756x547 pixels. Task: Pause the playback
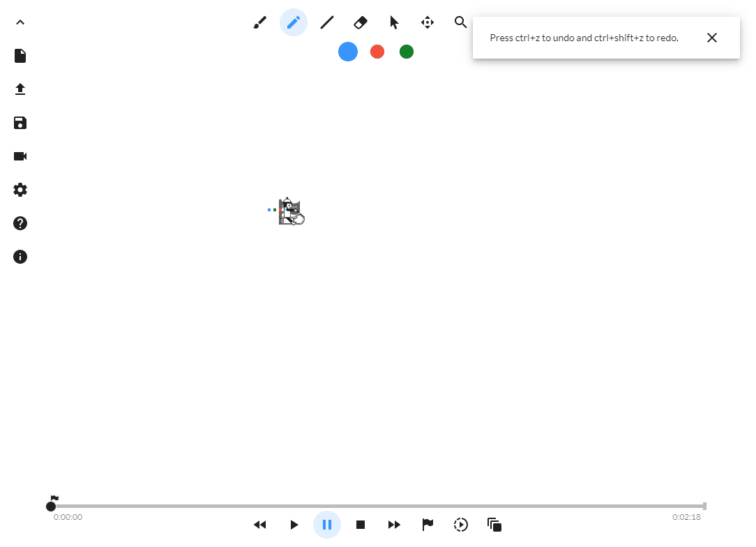pos(327,525)
